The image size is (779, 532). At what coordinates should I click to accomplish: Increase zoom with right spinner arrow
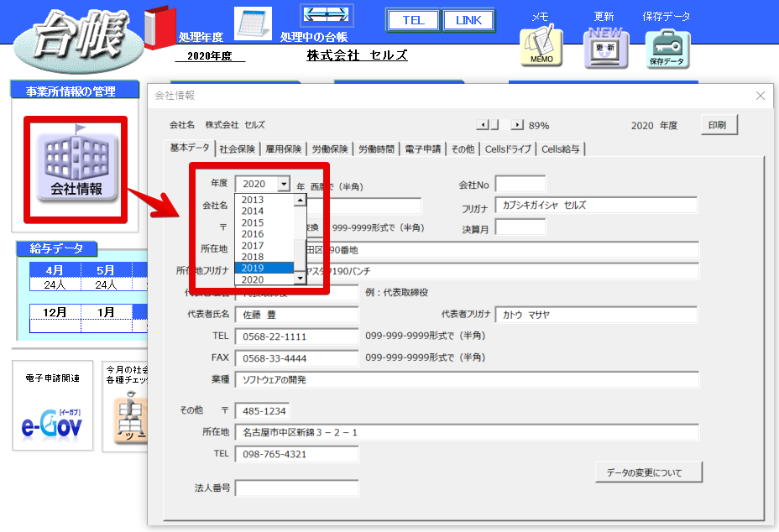[x=517, y=125]
